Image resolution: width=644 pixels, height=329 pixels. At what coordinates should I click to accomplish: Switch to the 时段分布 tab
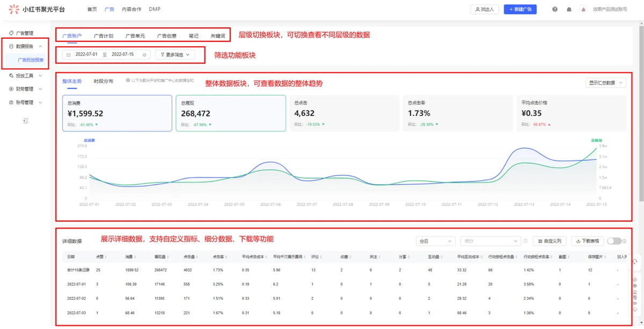[103, 81]
